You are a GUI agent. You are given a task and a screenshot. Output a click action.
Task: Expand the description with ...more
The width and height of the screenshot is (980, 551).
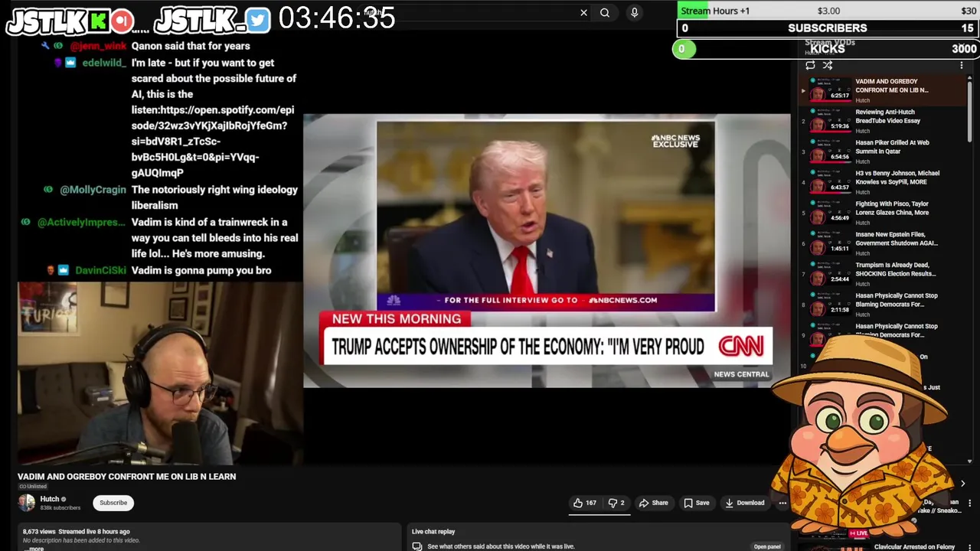point(34,549)
